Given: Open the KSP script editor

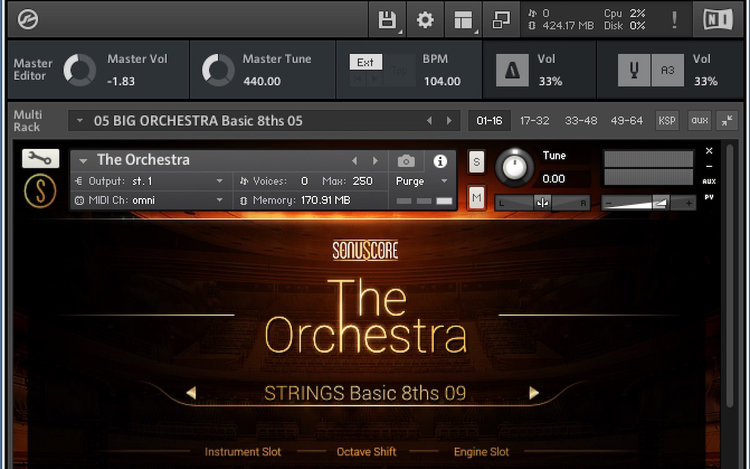Looking at the screenshot, I should coord(667,120).
